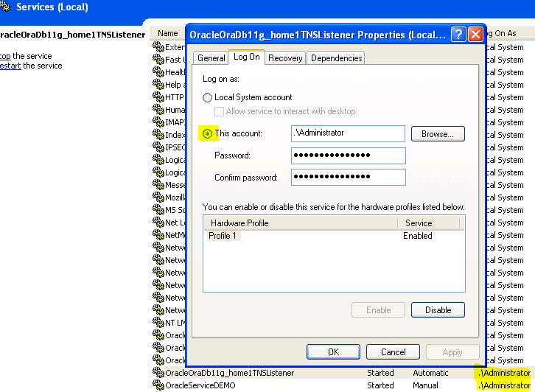
Task: Click the gear icon beside the HTTP service
Action: coord(158,97)
